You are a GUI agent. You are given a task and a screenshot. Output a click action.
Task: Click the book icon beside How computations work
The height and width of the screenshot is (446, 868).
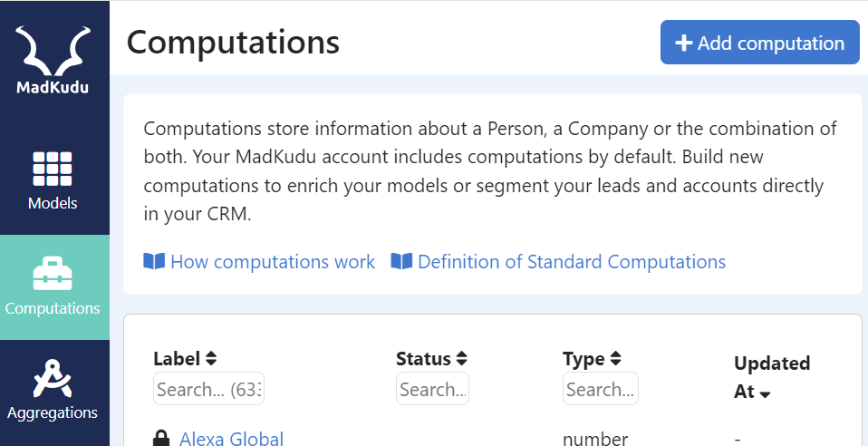pyautogui.click(x=154, y=261)
